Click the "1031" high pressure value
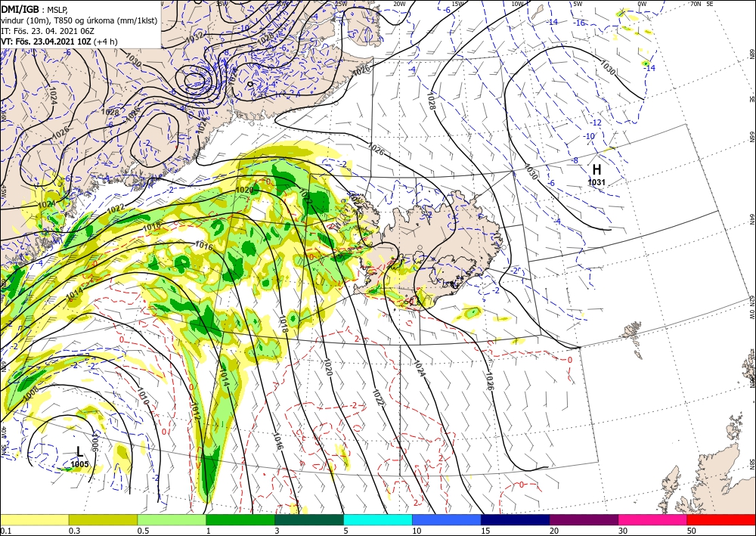The image size is (756, 536). (x=596, y=182)
